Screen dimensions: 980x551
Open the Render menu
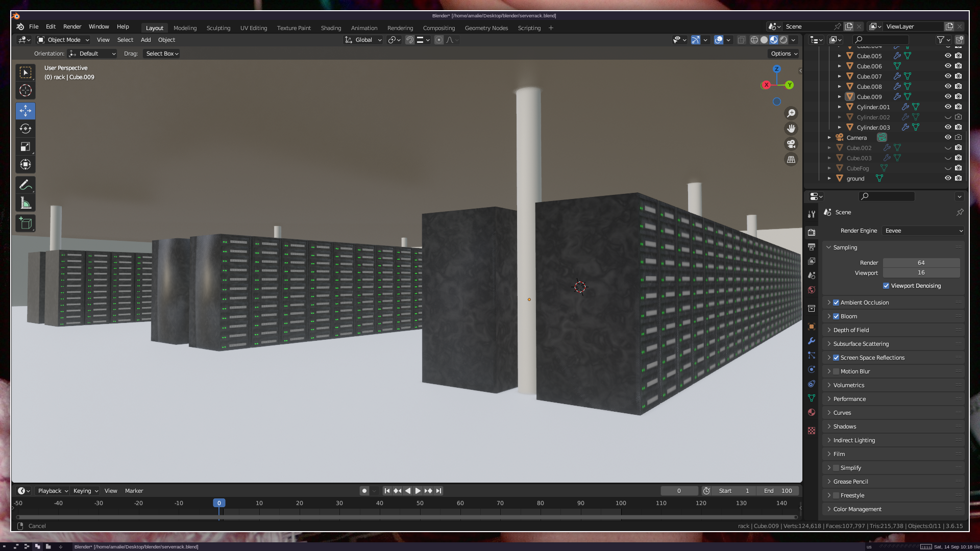coord(72,27)
